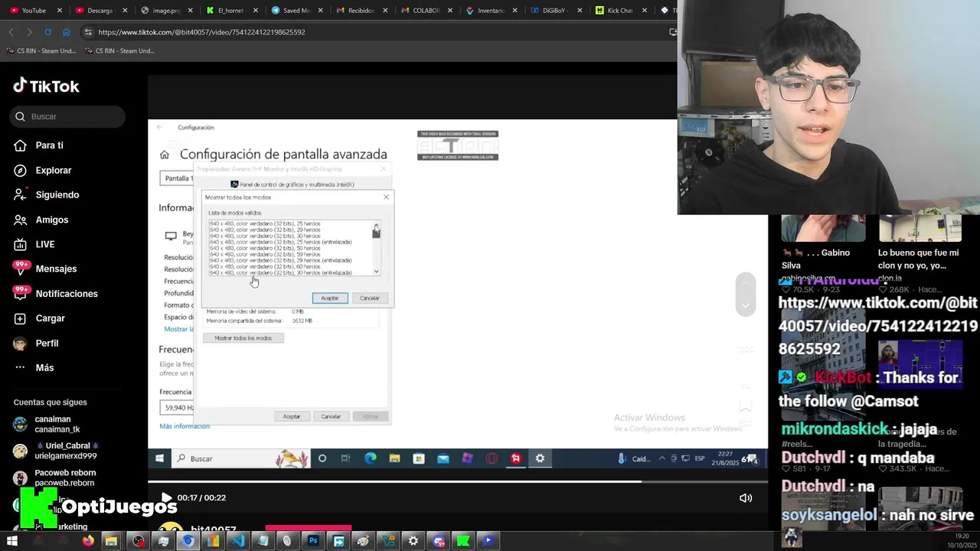The height and width of the screenshot is (551, 980).
Task: Click the Configuración home icon
Action: click(x=165, y=155)
